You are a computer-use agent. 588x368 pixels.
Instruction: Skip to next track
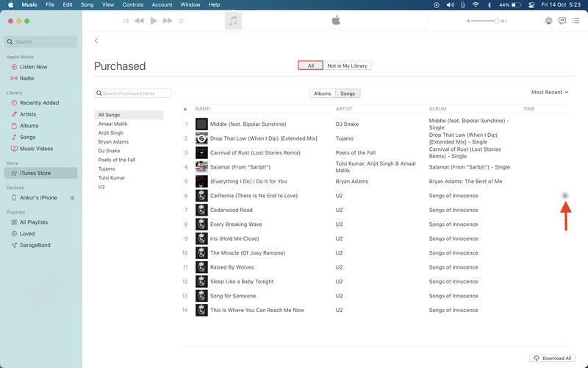168,21
